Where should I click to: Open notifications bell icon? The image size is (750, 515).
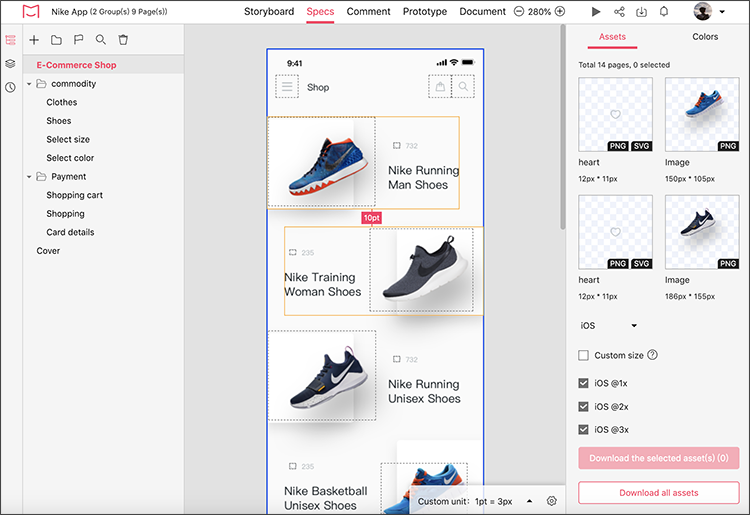tap(664, 11)
